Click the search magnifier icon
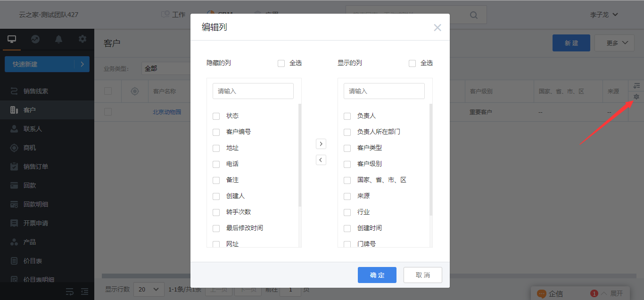Viewport: 644px width, 300px height. (474, 15)
